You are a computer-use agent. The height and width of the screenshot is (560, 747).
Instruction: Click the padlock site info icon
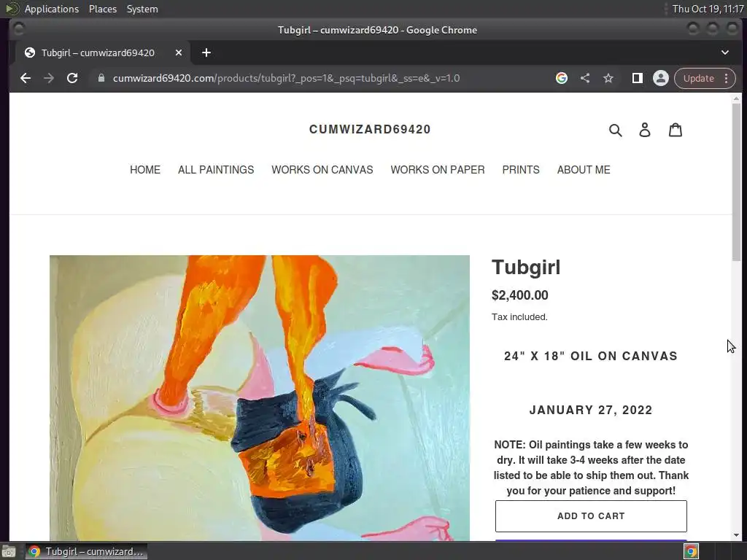tap(101, 78)
